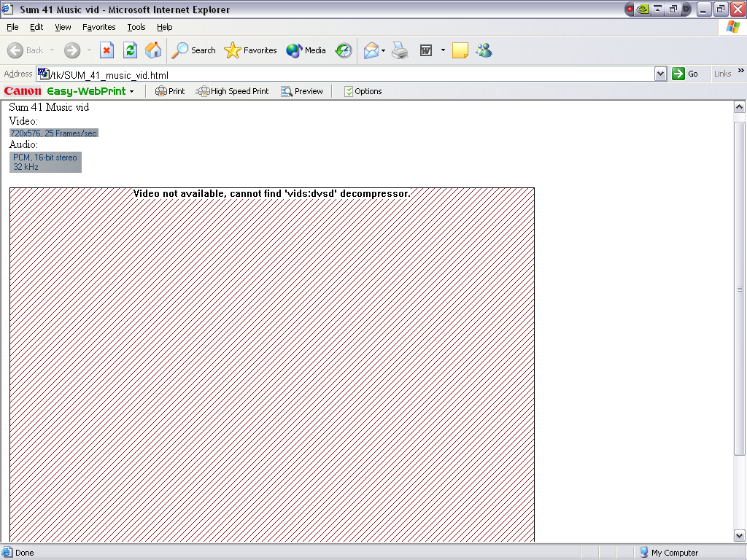Expand the address bar dropdown
747x560 pixels.
[660, 74]
